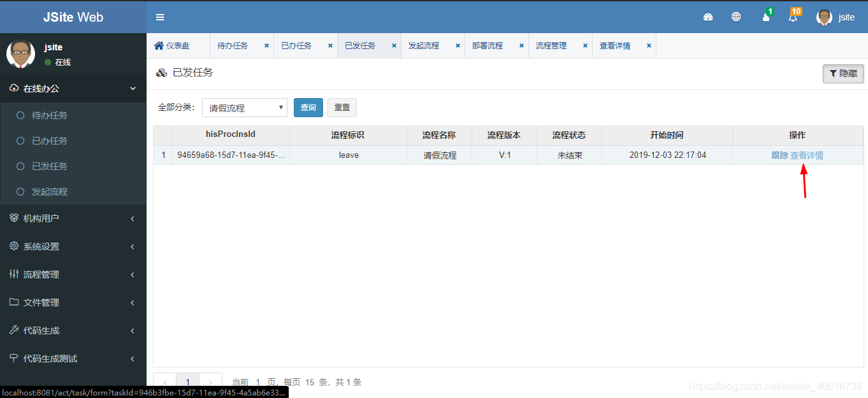Click the blue 查询 search button
This screenshot has width=868, height=398.
(x=308, y=108)
